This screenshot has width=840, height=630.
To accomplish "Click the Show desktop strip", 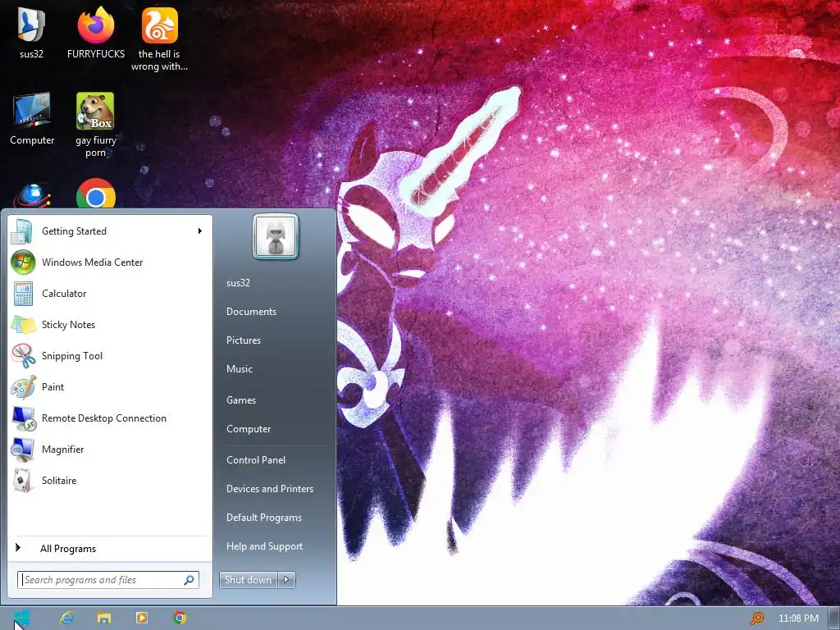I will tap(834, 619).
